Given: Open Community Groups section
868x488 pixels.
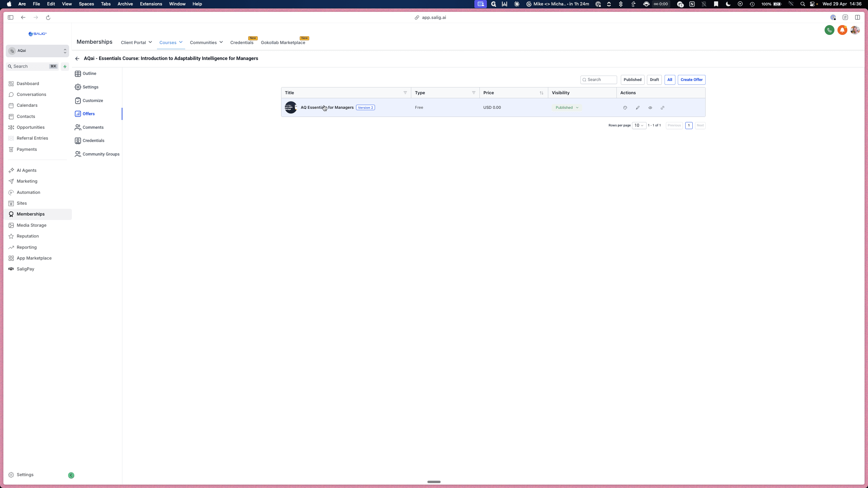Looking at the screenshot, I should tap(97, 154).
